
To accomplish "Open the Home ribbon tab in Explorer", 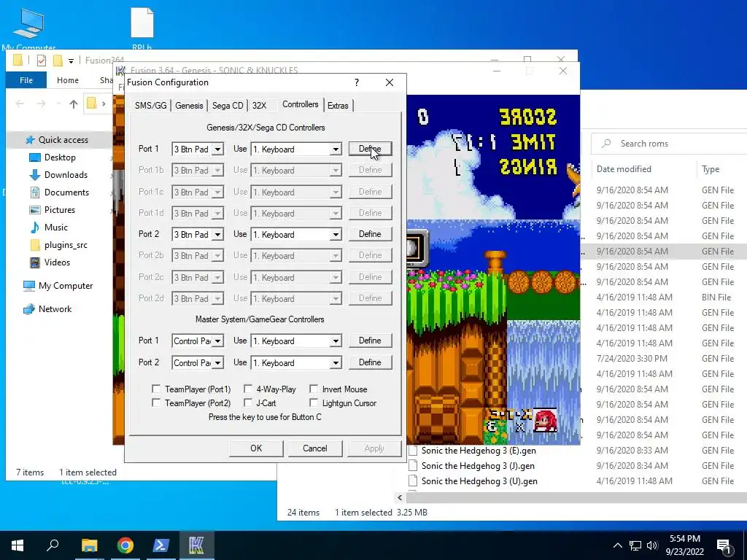I will click(68, 80).
